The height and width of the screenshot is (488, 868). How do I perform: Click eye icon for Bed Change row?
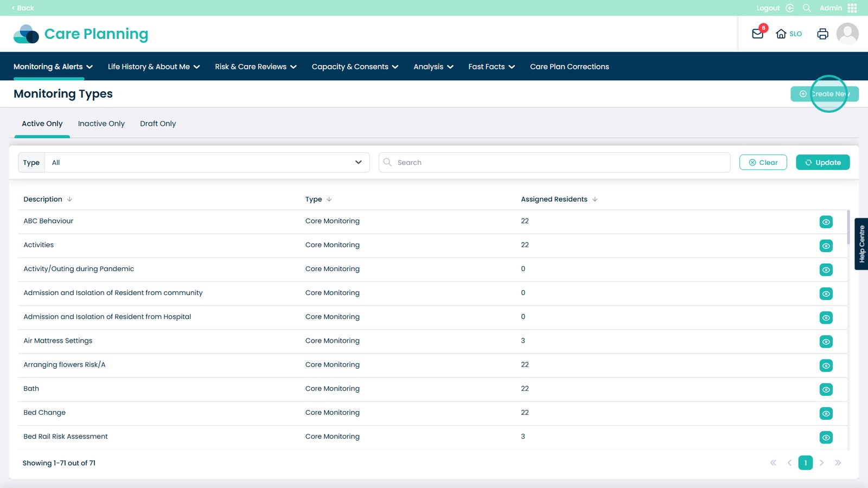pyautogui.click(x=826, y=413)
